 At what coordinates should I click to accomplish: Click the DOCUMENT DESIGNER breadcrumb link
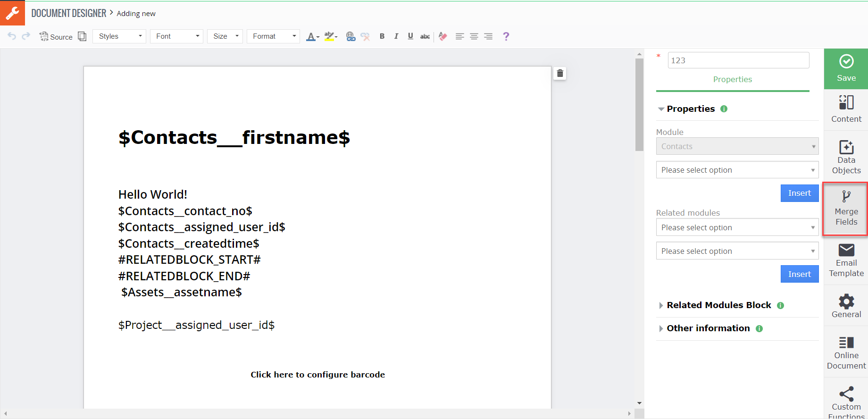69,13
